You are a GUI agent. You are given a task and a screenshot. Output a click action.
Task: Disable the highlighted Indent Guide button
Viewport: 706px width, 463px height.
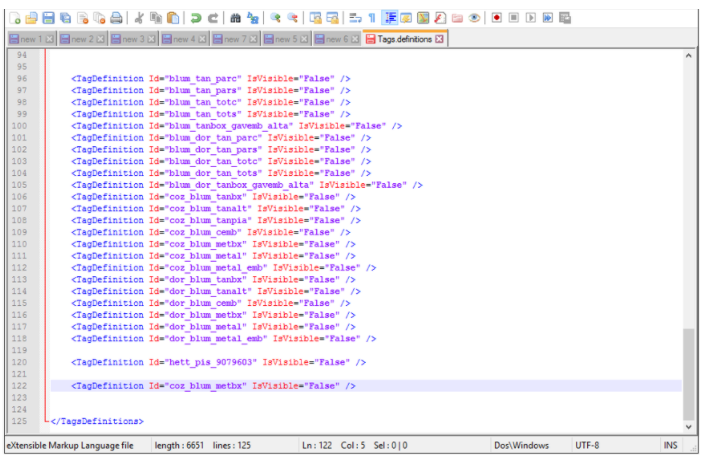click(x=389, y=18)
